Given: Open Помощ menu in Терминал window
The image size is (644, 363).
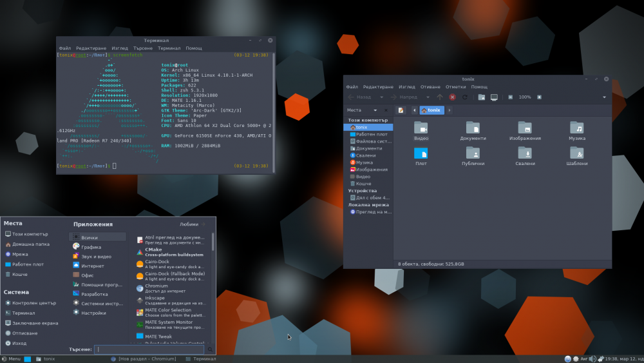Looking at the screenshot, I should click(x=194, y=48).
